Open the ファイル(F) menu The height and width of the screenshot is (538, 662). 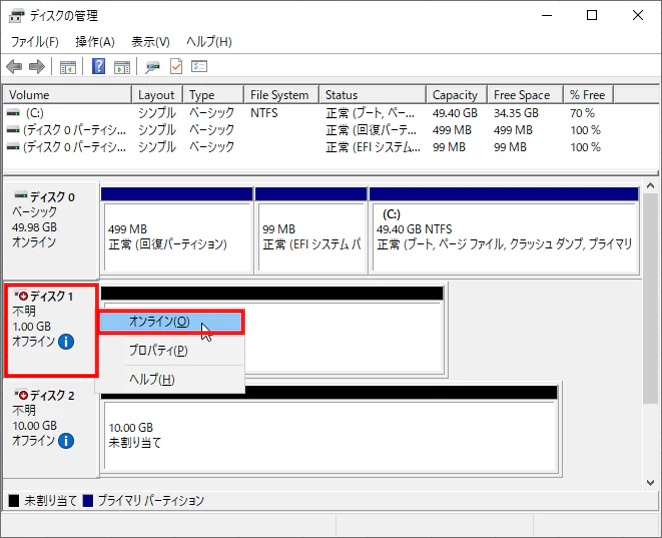coord(34,42)
